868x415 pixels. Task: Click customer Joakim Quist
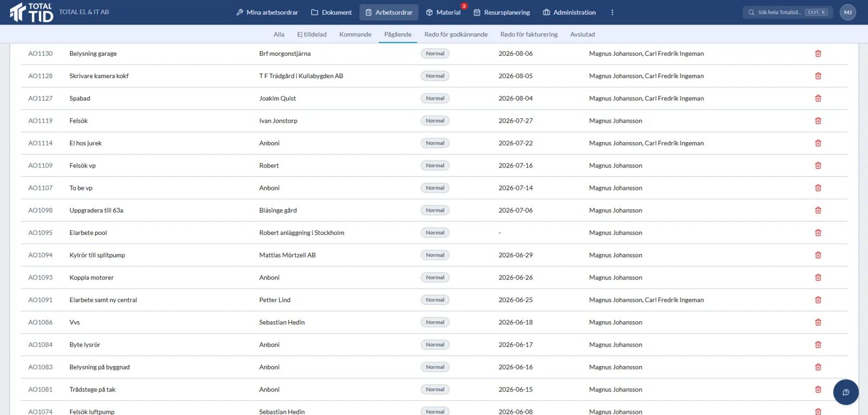click(277, 98)
